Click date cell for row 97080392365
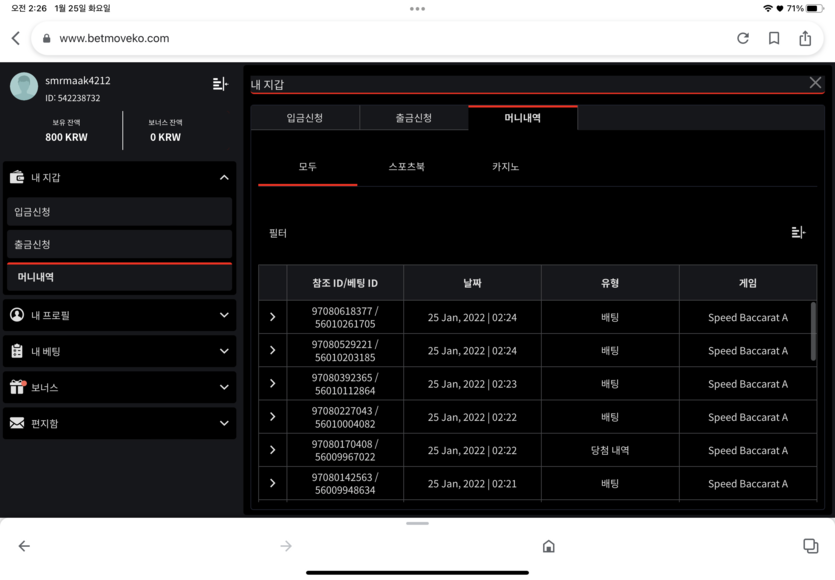Screen dimensions: 835x580 pos(472,384)
